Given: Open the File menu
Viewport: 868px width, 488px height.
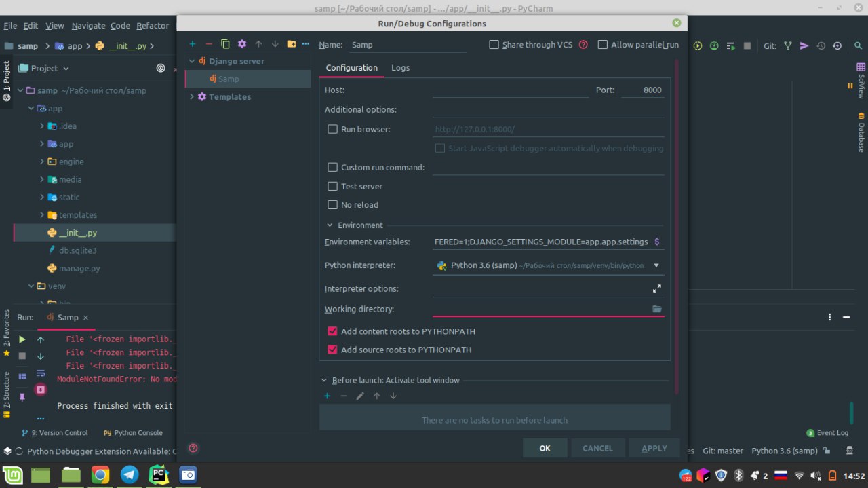Looking at the screenshot, I should pos(10,26).
